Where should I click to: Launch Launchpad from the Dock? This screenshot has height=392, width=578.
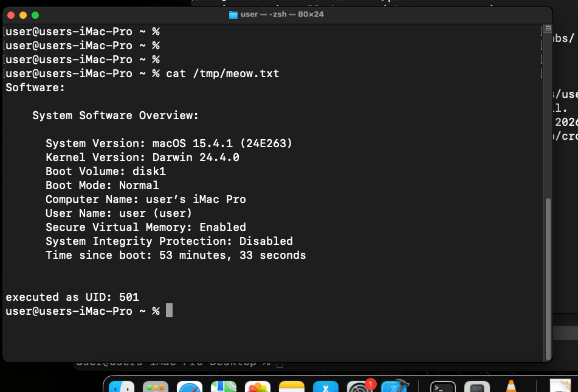point(156,387)
